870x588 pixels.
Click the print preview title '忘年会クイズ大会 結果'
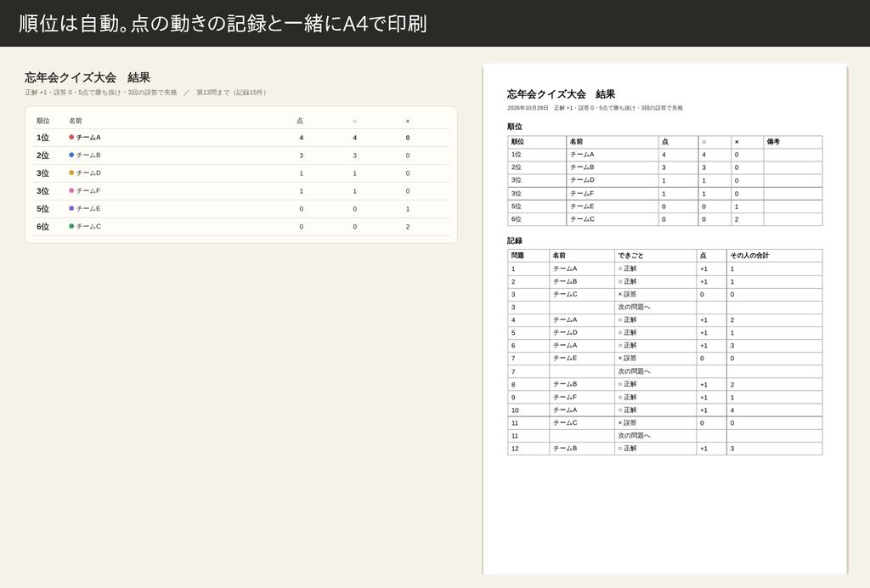(x=561, y=94)
